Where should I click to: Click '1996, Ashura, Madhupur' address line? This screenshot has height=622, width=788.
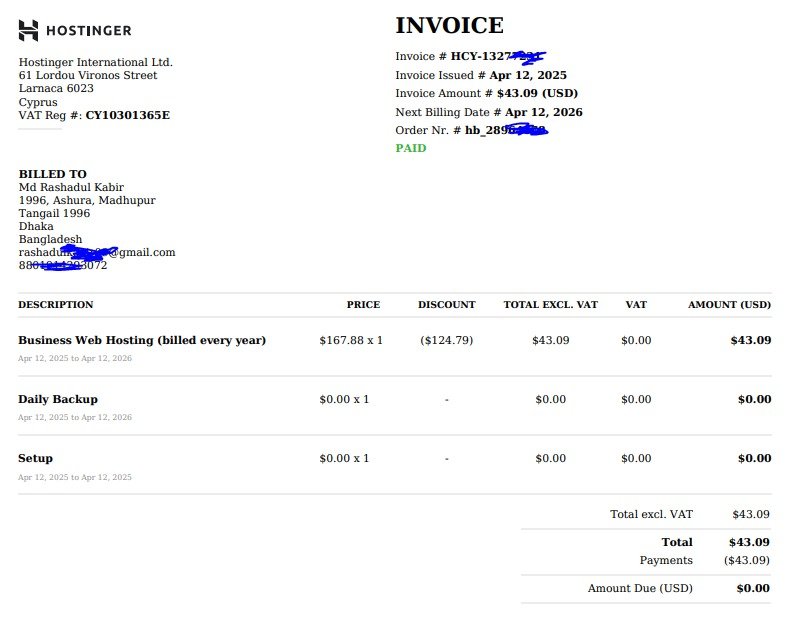pyautogui.click(x=87, y=200)
